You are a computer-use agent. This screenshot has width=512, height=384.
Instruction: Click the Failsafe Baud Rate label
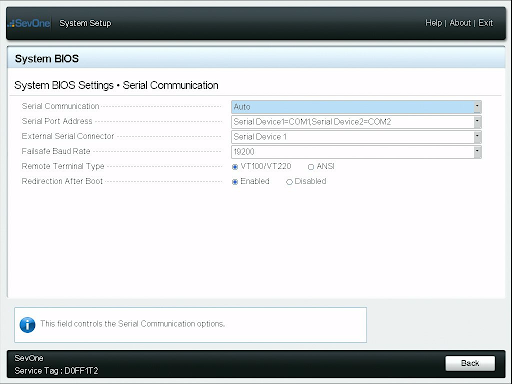[x=56, y=151]
